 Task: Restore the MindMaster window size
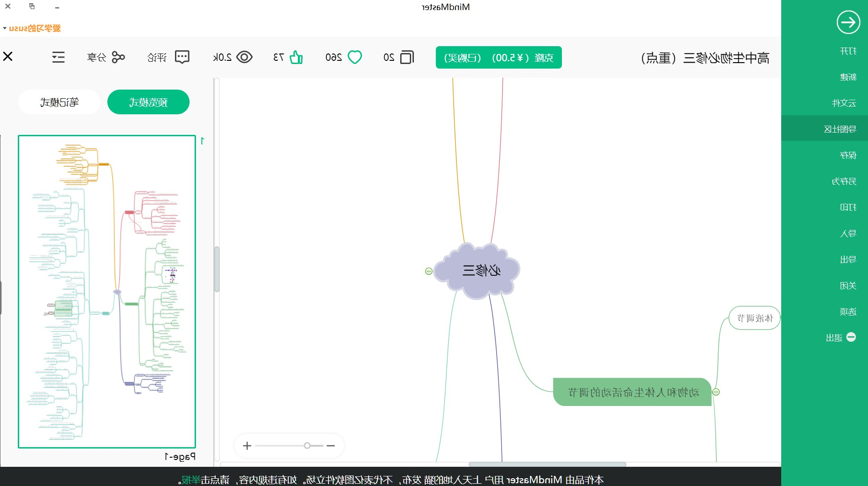pos(32,6)
